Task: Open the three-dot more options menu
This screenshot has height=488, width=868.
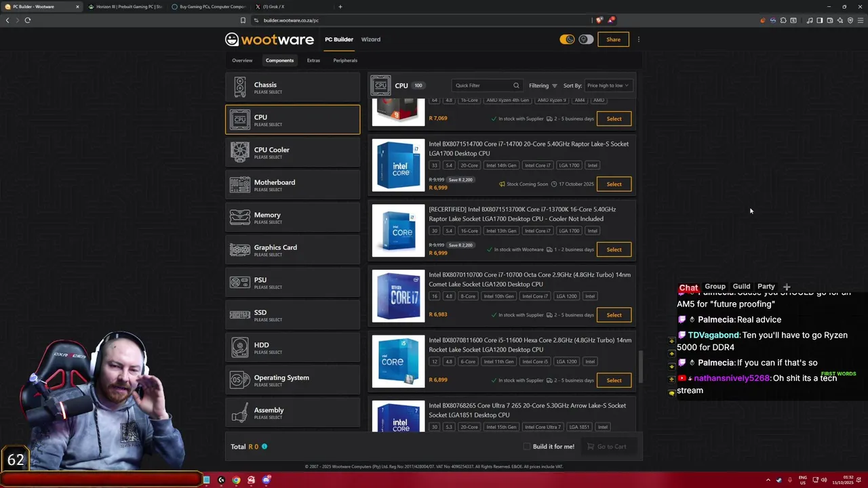Action: pos(638,39)
